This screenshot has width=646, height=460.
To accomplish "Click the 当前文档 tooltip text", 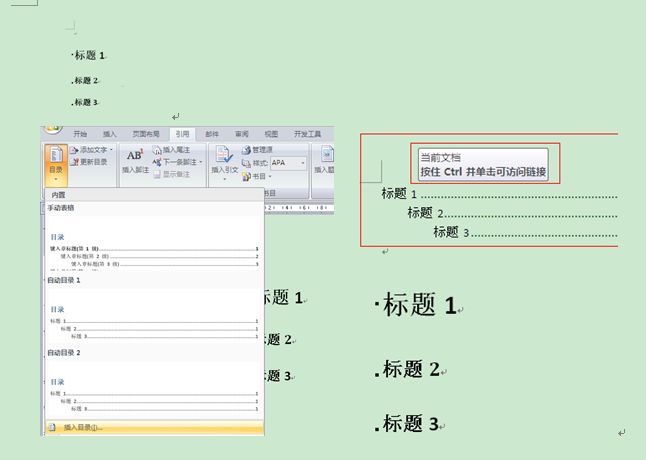I will click(440, 157).
